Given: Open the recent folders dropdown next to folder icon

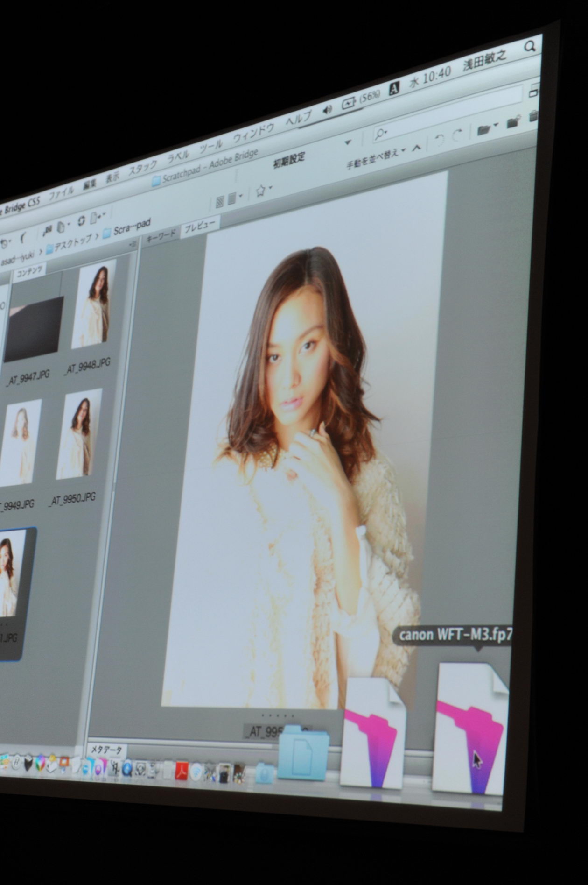Looking at the screenshot, I should 496,125.
